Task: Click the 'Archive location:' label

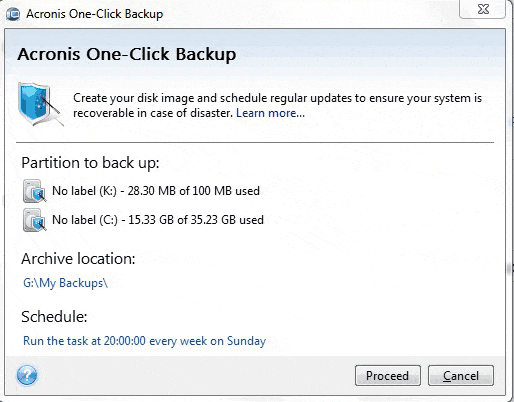Action: coord(78,259)
